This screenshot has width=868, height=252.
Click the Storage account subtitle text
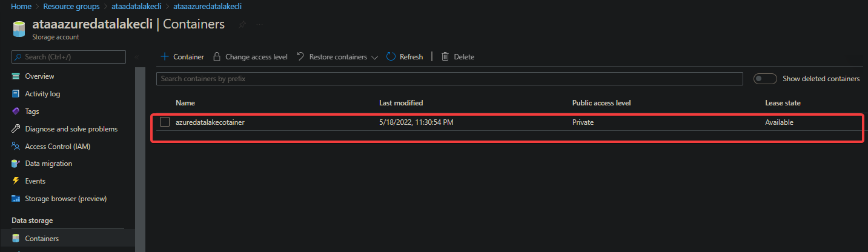(x=55, y=37)
